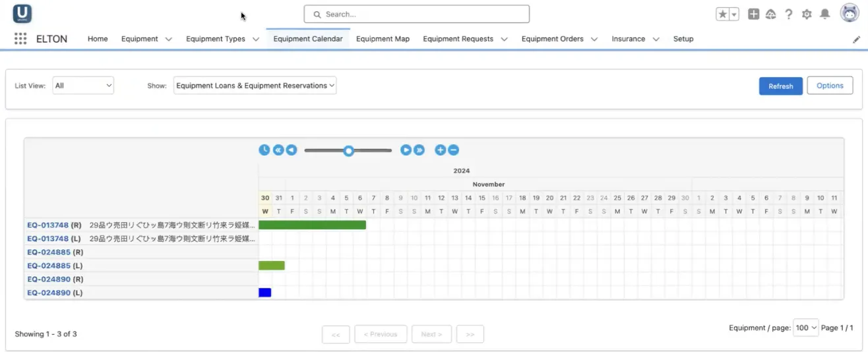Open the Setup tab
Viewport: 868px width, 352px height.
[683, 39]
